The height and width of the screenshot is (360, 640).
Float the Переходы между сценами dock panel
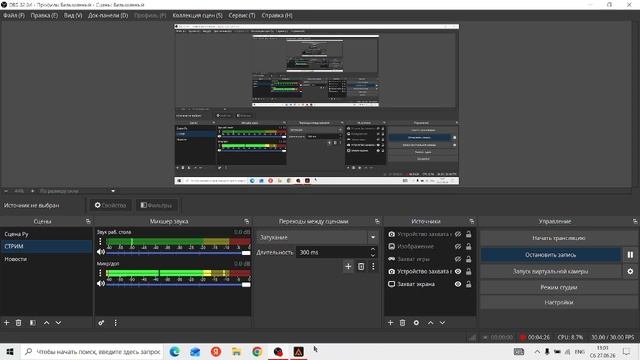(x=377, y=221)
